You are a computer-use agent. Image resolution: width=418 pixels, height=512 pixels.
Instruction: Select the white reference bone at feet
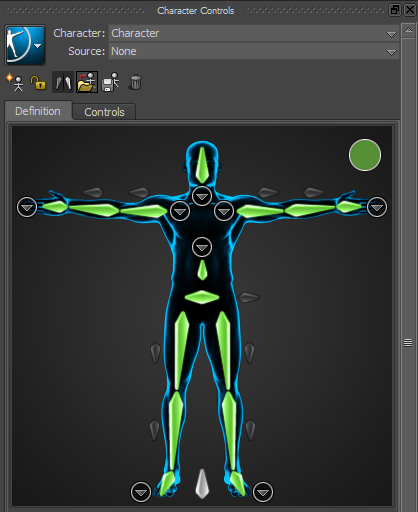(202, 484)
